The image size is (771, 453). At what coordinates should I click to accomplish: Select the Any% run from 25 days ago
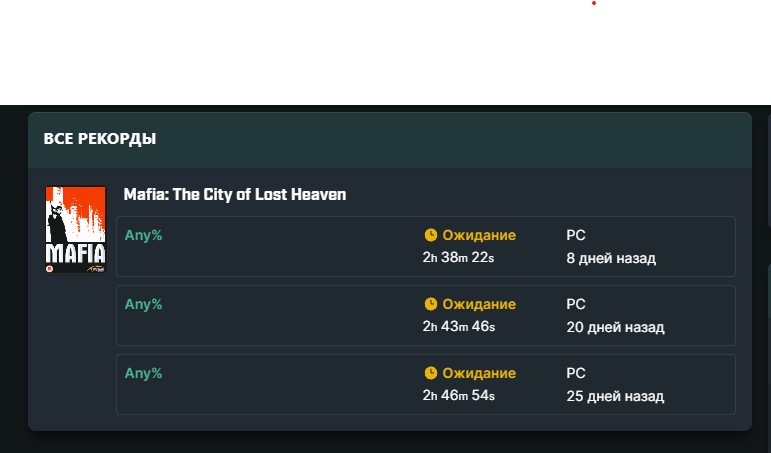(x=426, y=384)
